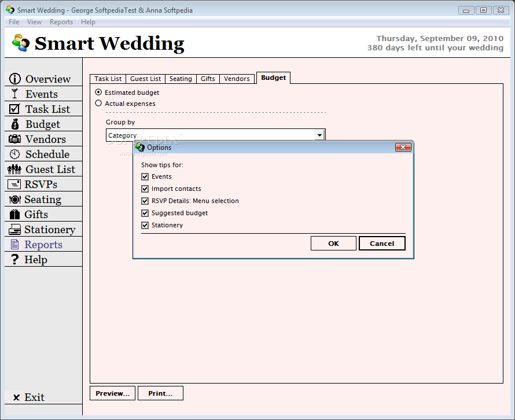Disable the Suggested budget tips checkbox

tap(145, 213)
